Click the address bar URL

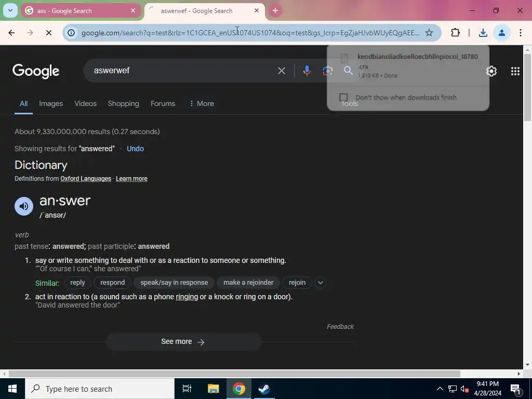point(250,33)
